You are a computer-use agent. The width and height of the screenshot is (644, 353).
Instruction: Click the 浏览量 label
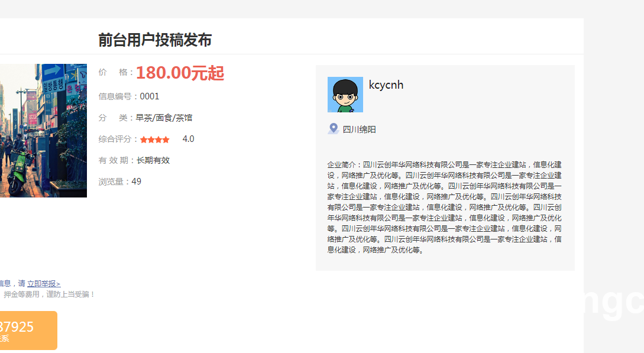click(113, 182)
